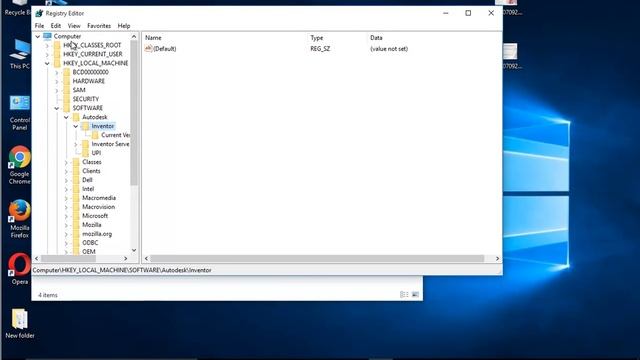640x360 pixels.
Task: Select the SECURITY folder icon
Action: (x=67, y=99)
